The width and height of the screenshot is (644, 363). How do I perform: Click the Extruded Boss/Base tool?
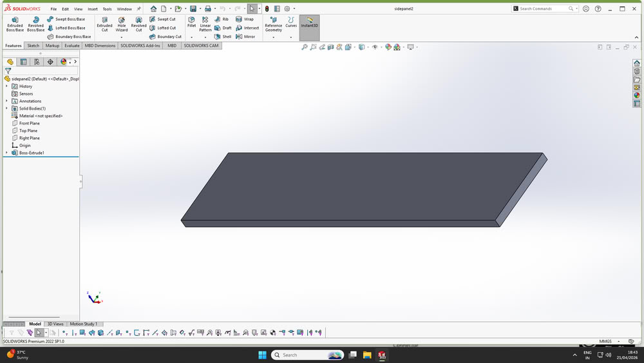pyautogui.click(x=15, y=25)
